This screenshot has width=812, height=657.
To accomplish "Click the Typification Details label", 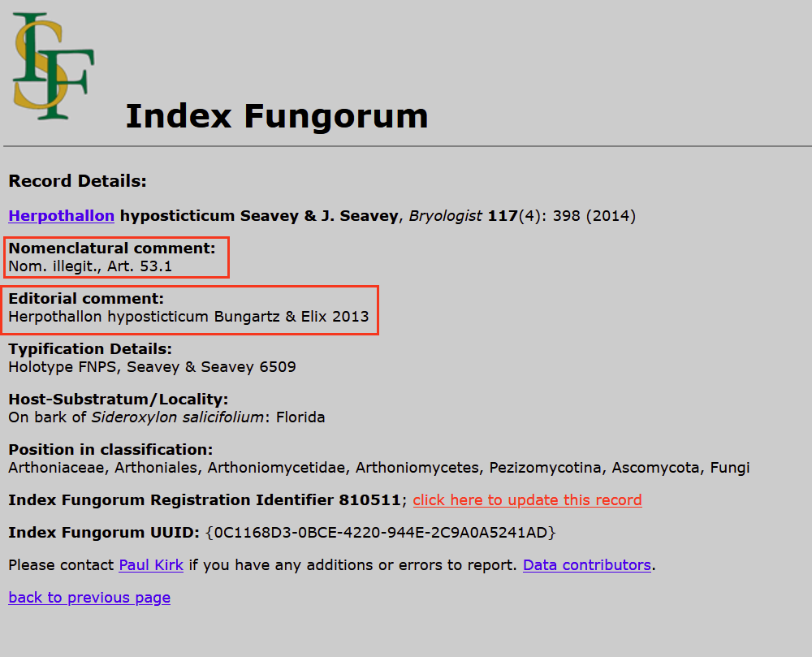I will click(90, 349).
